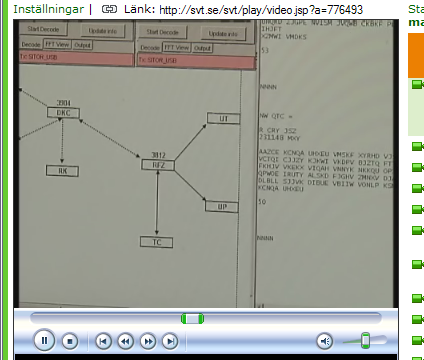Select the svt.se video URL text
The image size is (424, 360).
pyautogui.click(x=261, y=10)
